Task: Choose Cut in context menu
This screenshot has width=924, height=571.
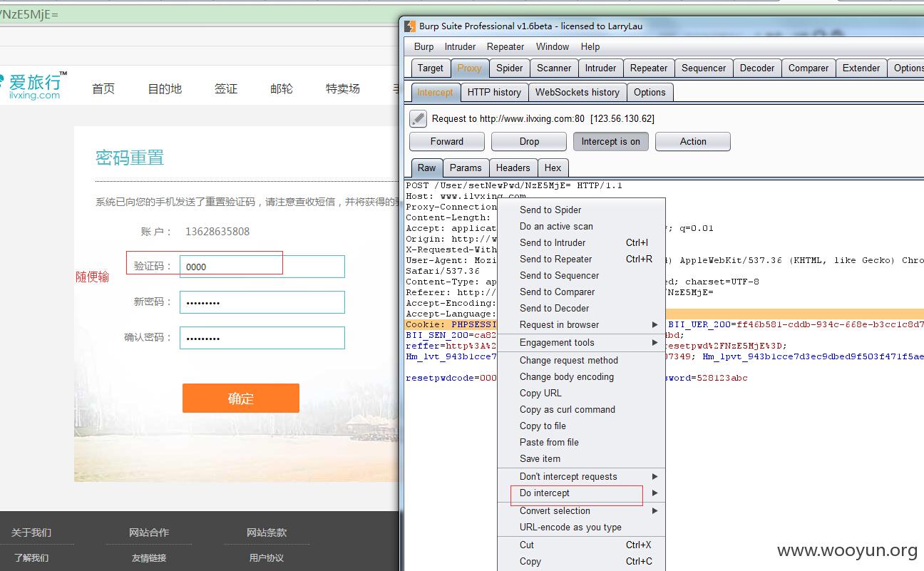Action: pyautogui.click(x=581, y=545)
